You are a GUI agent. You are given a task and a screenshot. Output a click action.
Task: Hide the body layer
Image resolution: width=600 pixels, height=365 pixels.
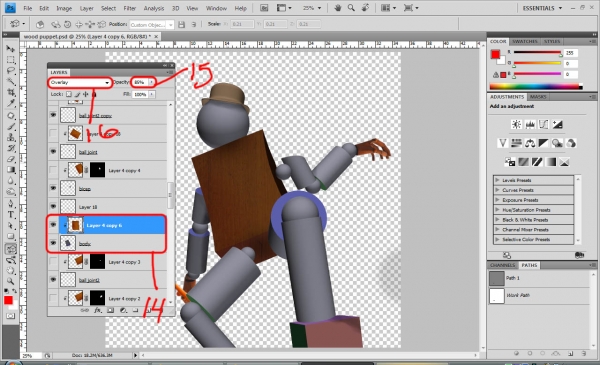[x=53, y=243]
